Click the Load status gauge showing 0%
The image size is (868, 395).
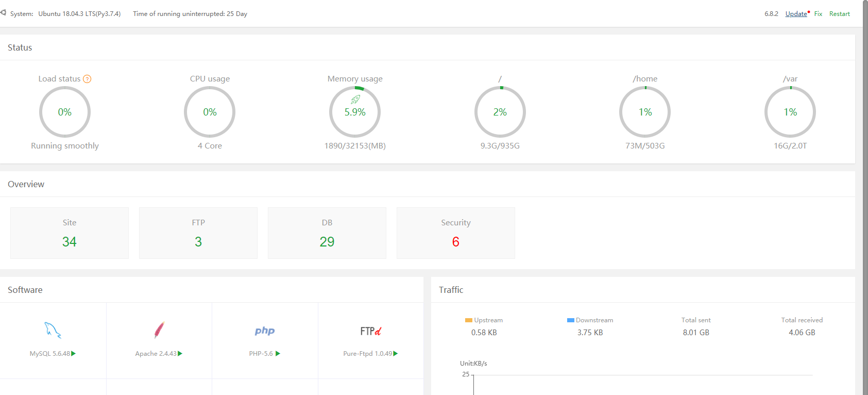click(x=65, y=112)
